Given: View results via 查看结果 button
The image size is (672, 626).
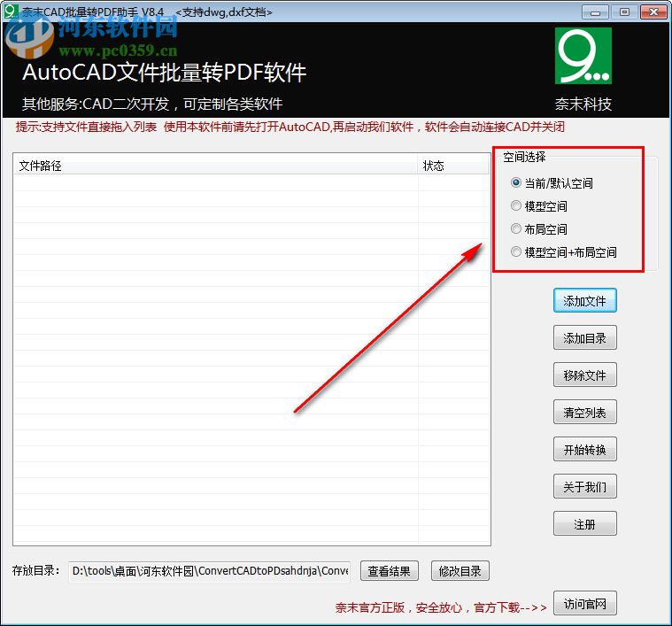Looking at the screenshot, I should click(390, 571).
